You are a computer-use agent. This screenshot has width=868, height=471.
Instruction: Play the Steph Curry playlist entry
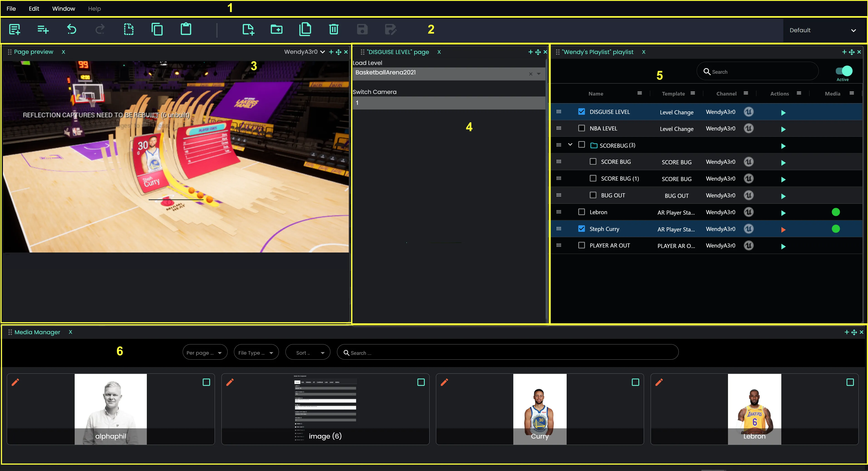click(x=783, y=229)
